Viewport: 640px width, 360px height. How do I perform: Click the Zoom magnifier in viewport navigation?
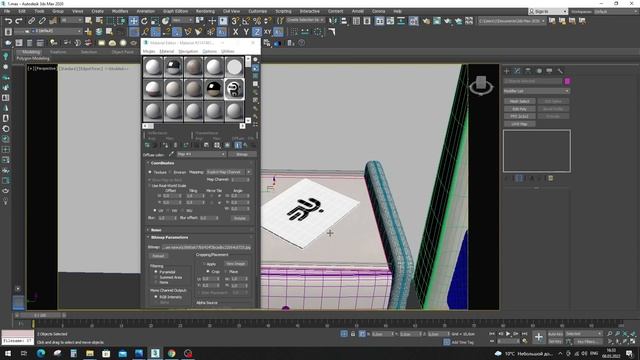[x=610, y=334]
